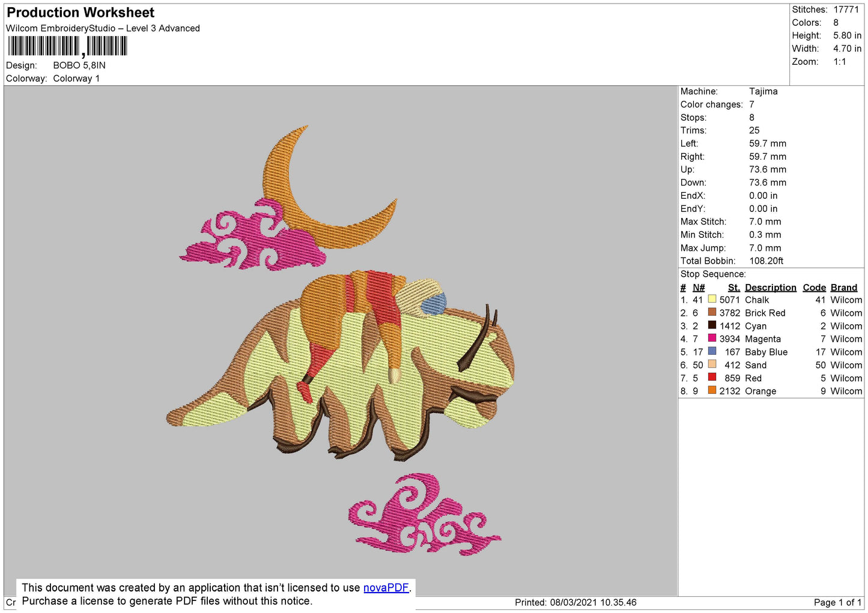Click the Magenta stitch count 3934
The width and height of the screenshot is (868, 613).
[x=729, y=339]
